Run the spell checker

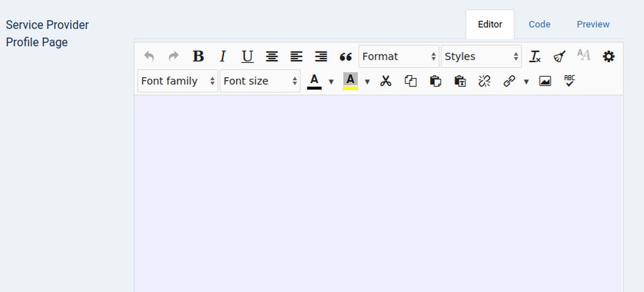click(x=570, y=81)
